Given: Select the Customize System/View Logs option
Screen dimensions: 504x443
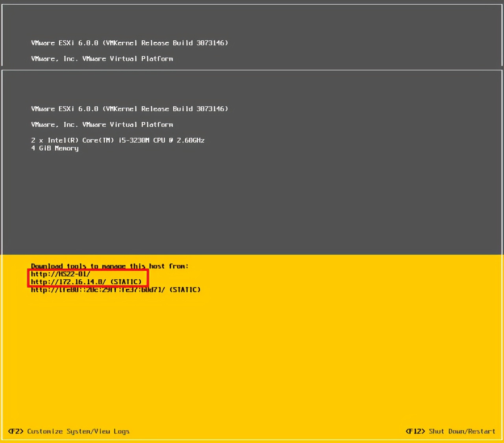Looking at the screenshot, I should click(x=78, y=431).
